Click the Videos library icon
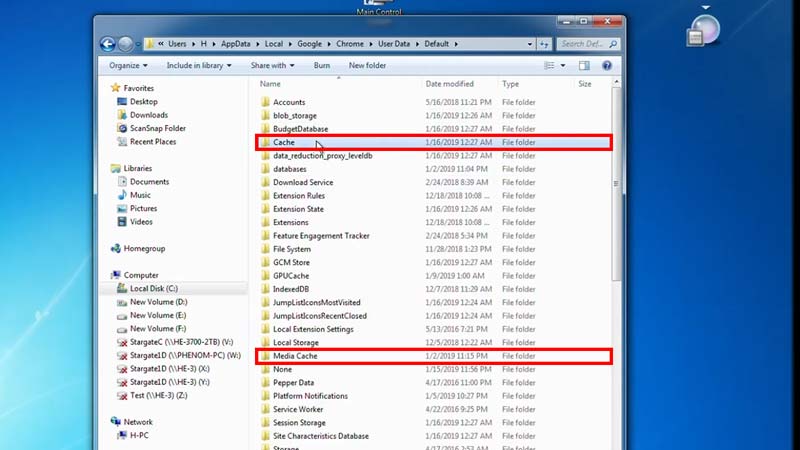The height and width of the screenshot is (450, 800). tap(122, 221)
